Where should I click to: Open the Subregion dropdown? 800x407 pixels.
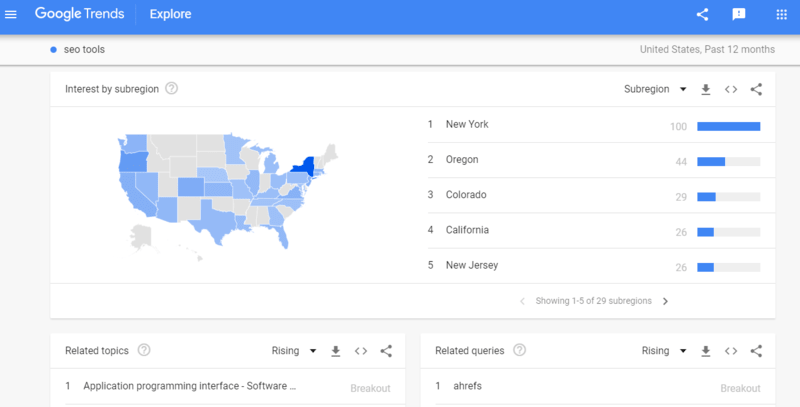coord(655,89)
